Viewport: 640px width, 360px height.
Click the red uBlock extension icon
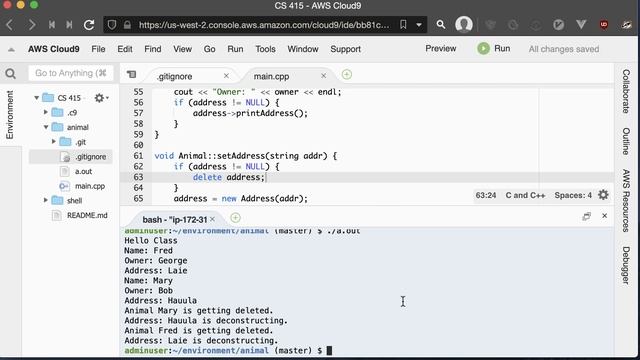click(x=604, y=25)
